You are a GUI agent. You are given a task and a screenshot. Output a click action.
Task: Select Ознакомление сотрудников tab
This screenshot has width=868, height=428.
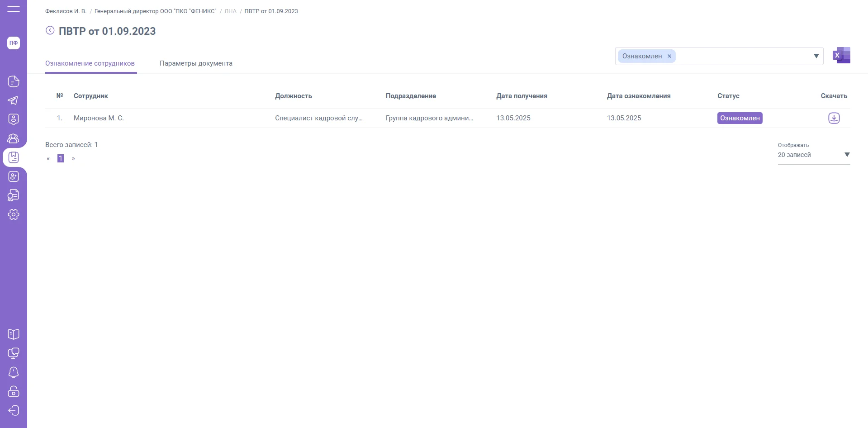pos(90,63)
